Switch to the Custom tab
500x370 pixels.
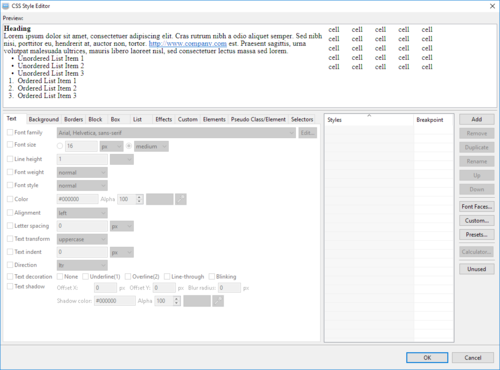[x=188, y=119]
